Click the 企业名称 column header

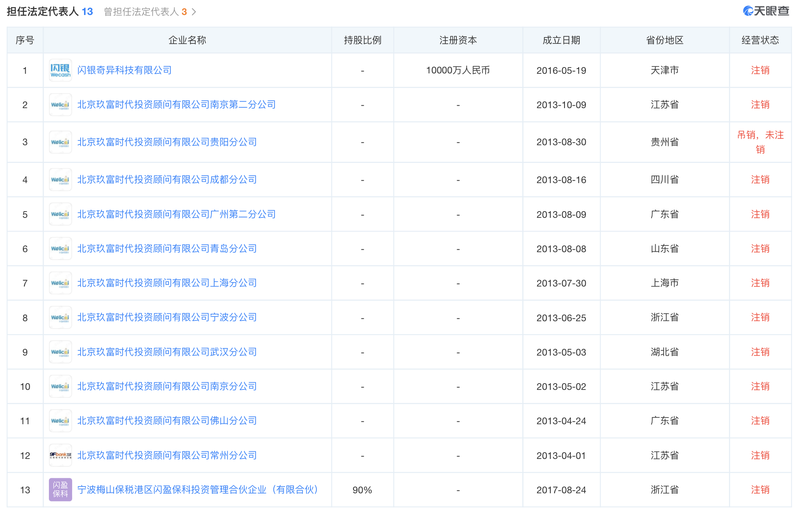point(187,40)
